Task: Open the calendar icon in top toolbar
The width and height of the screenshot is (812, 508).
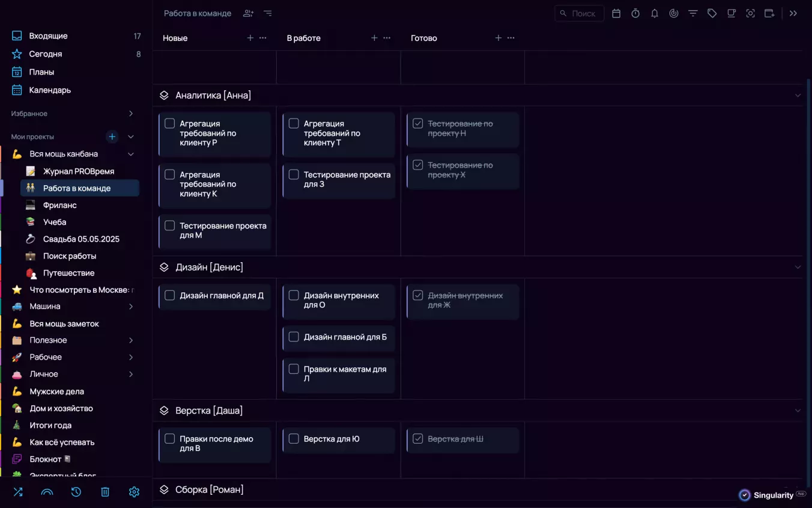Action: click(616, 13)
